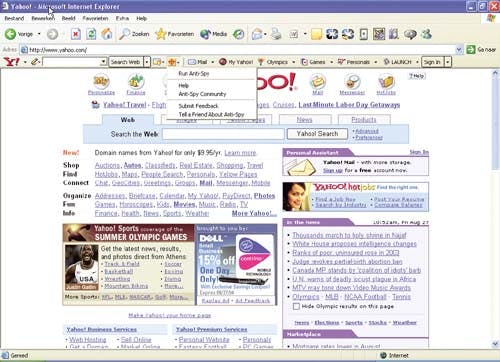Click the Back (Vorige) arrow icon
The width and height of the screenshot is (500, 362).
coord(10,34)
